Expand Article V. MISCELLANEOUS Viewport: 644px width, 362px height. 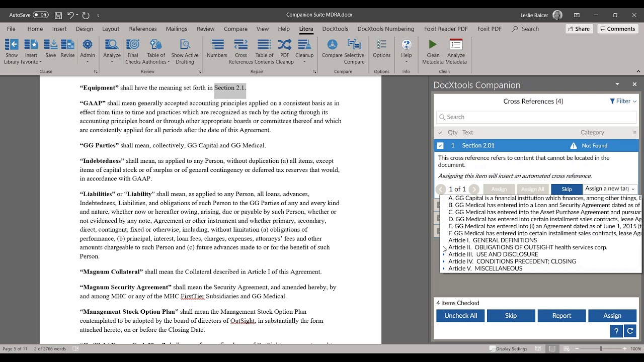coord(443,268)
